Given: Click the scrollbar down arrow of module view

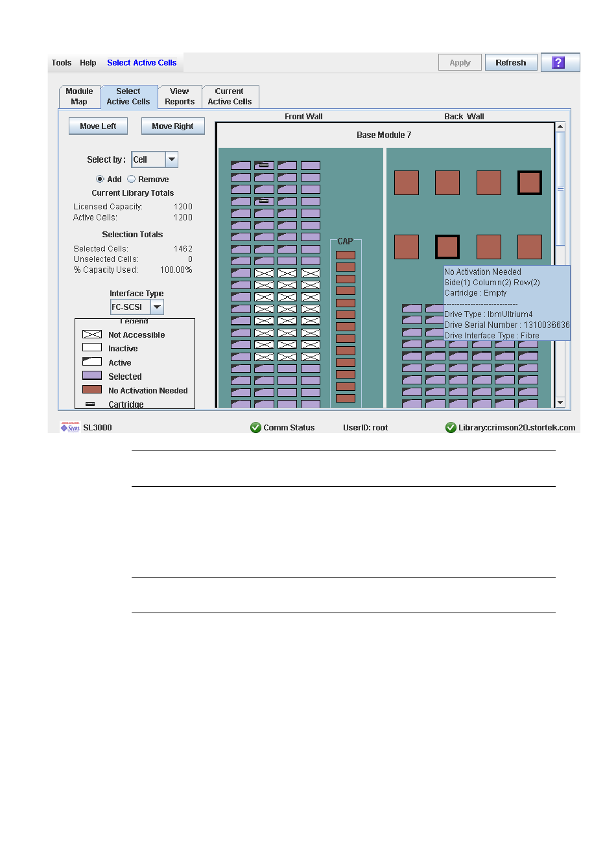Looking at the screenshot, I should click(x=560, y=403).
